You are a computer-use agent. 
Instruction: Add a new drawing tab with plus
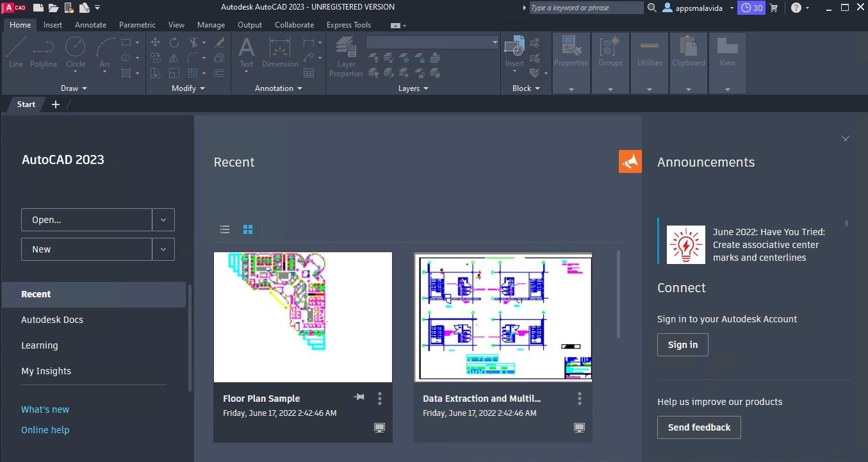[56, 104]
